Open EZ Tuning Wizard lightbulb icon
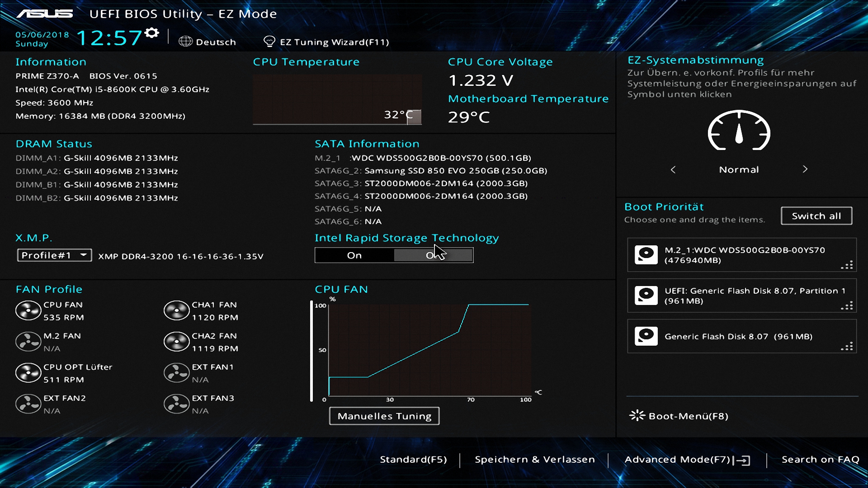The width and height of the screenshot is (868, 488). pos(269,42)
